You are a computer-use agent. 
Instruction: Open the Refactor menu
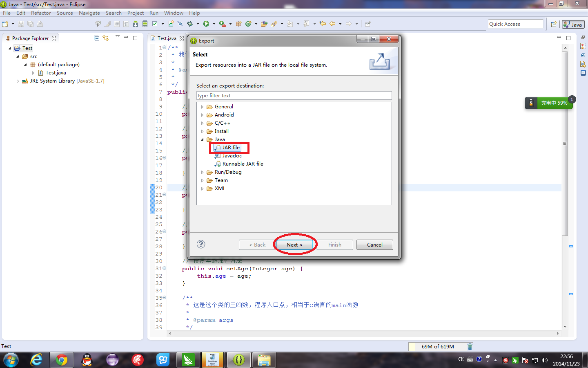41,13
